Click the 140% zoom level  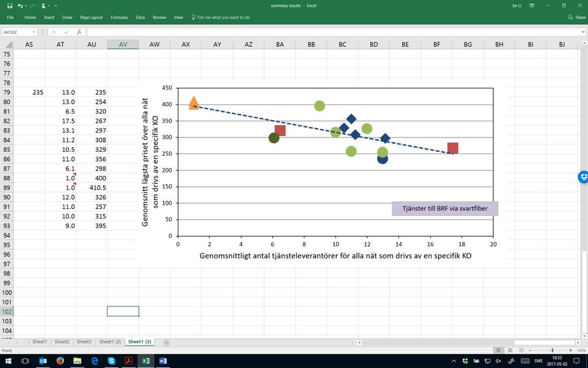[581, 350]
